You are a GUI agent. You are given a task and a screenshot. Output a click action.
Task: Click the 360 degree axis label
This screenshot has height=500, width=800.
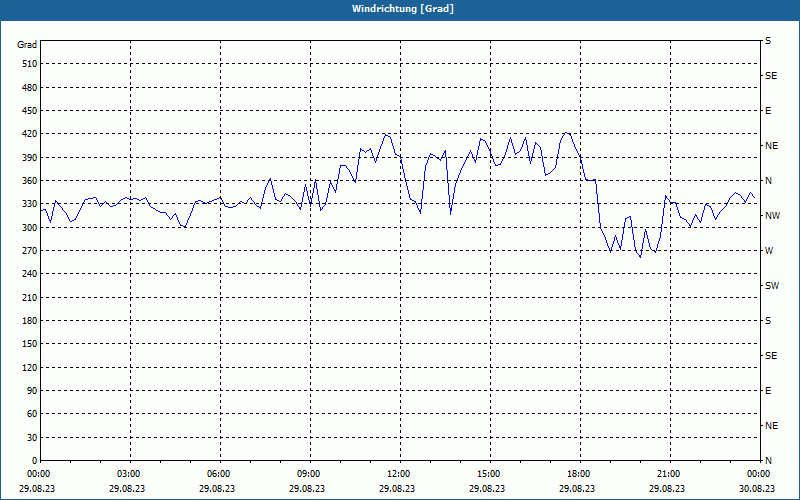(30, 181)
